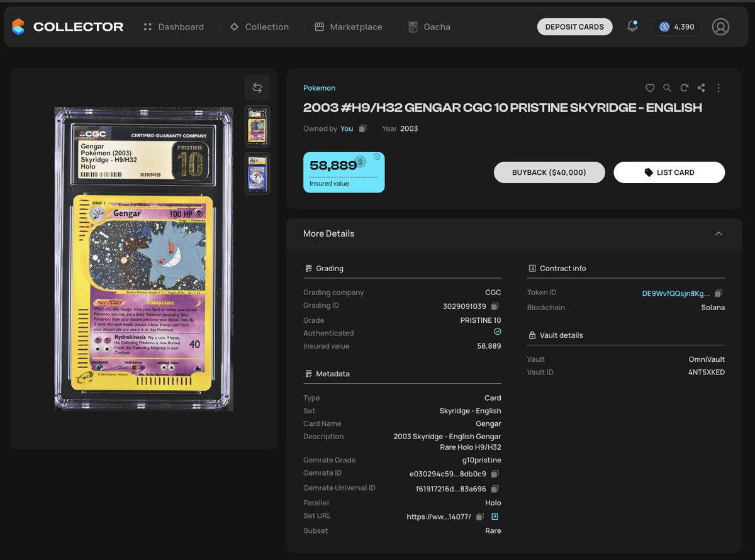Viewport: 755px width, 560px height.
Task: Copy the Grading ID 3029091039
Action: (495, 306)
